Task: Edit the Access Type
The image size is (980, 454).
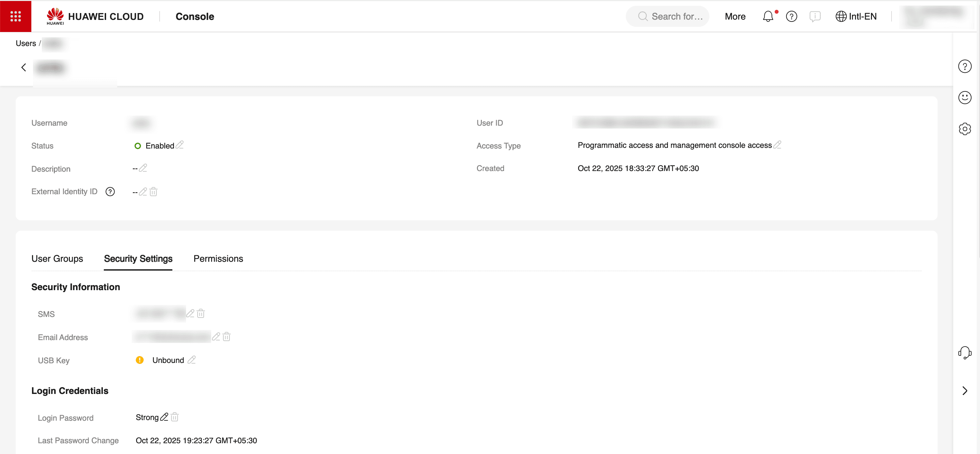Action: (778, 145)
